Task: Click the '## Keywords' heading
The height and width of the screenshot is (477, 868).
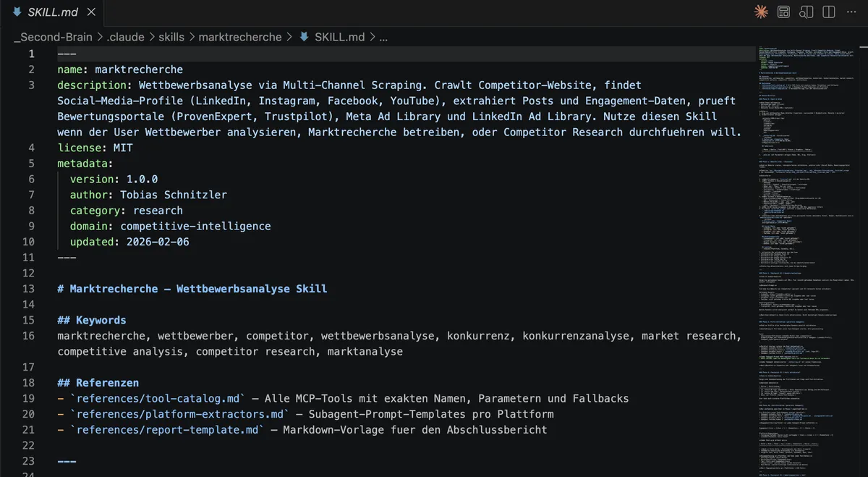Action: coord(92,320)
